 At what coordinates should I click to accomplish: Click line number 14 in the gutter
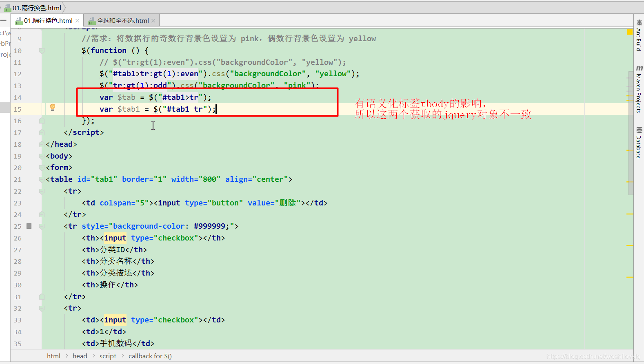tap(18, 97)
